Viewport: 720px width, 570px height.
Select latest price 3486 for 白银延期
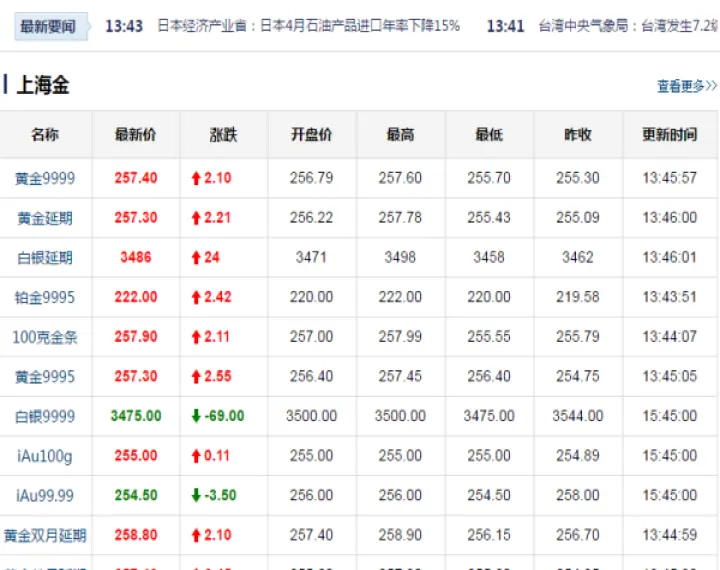(x=136, y=257)
